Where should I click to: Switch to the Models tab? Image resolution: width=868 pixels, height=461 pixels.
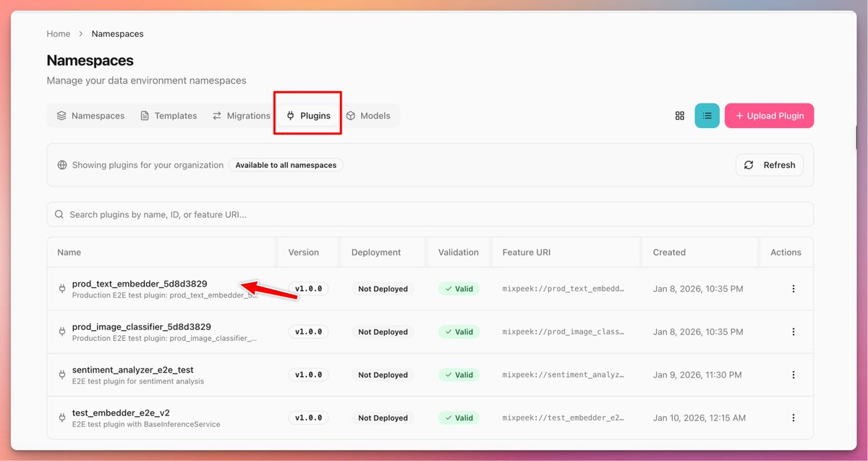368,116
